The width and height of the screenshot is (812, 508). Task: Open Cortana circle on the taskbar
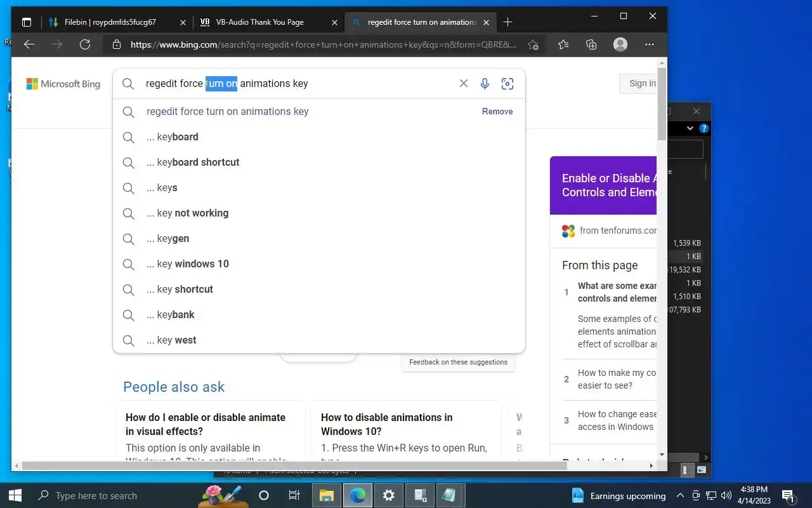[x=264, y=495]
